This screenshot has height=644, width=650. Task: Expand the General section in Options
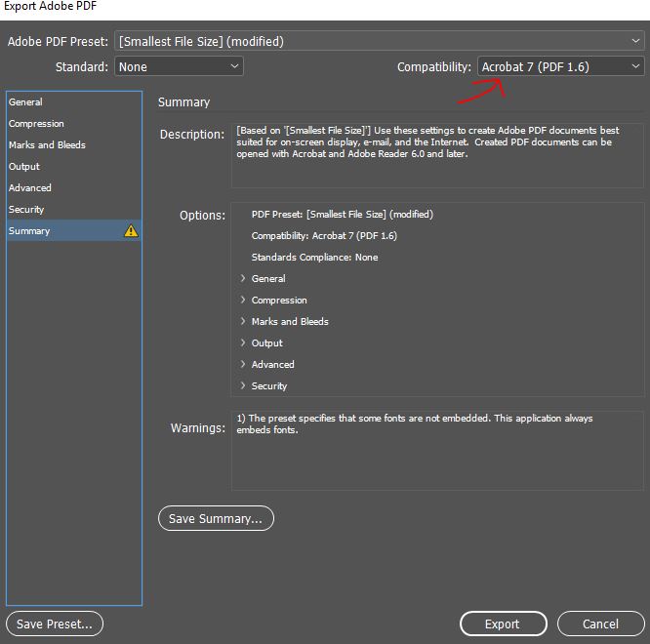click(x=242, y=278)
